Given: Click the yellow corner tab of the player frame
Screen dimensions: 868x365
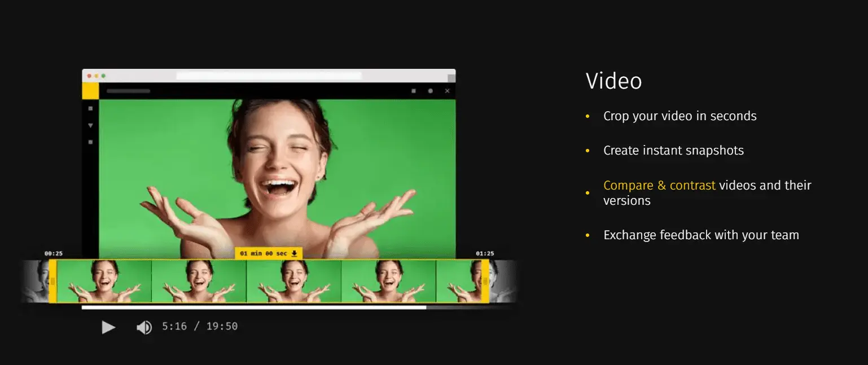Looking at the screenshot, I should [x=91, y=90].
